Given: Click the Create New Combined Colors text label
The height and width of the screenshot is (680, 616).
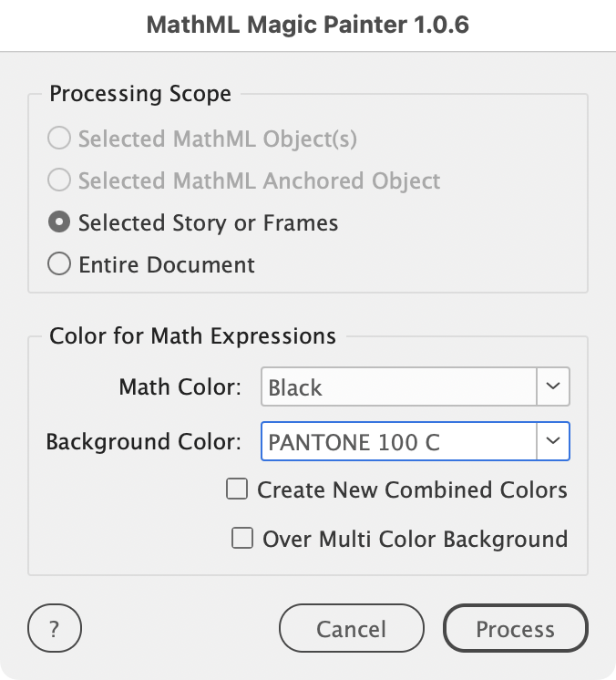Looking at the screenshot, I should tap(412, 489).
